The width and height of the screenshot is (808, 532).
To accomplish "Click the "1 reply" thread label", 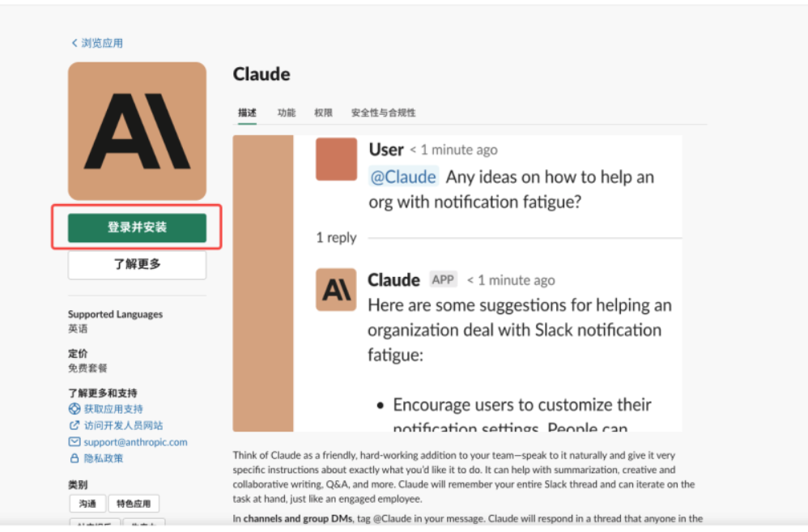I will (x=336, y=237).
